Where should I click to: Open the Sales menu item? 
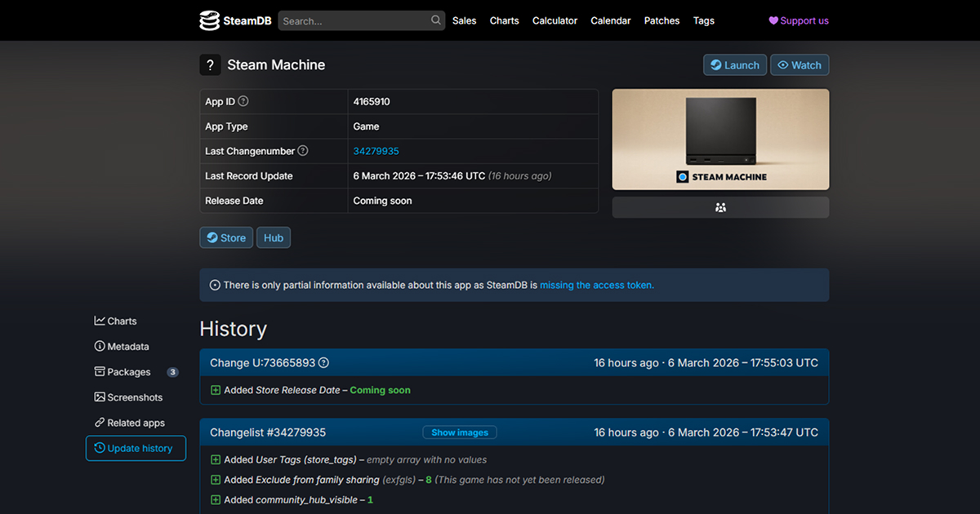point(464,20)
